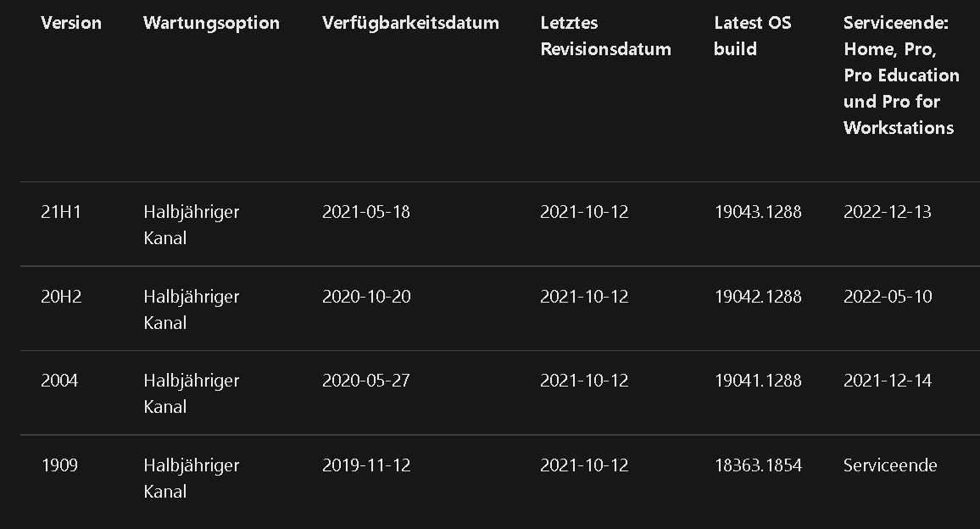
Task: Click availability date 2021-05-18
Action: click(x=366, y=212)
